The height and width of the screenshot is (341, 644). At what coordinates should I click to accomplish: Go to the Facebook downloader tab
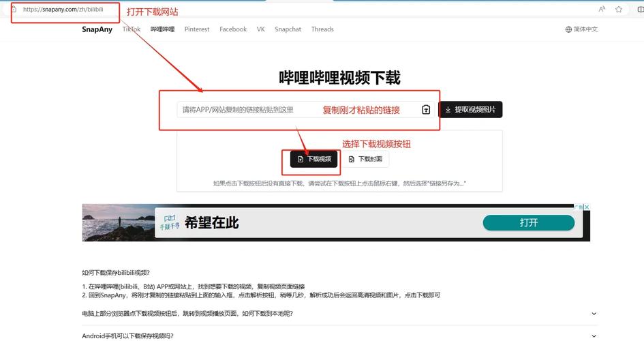233,29
